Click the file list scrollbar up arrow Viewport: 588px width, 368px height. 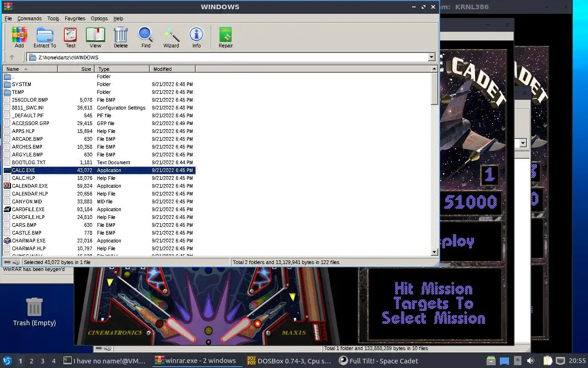[434, 69]
